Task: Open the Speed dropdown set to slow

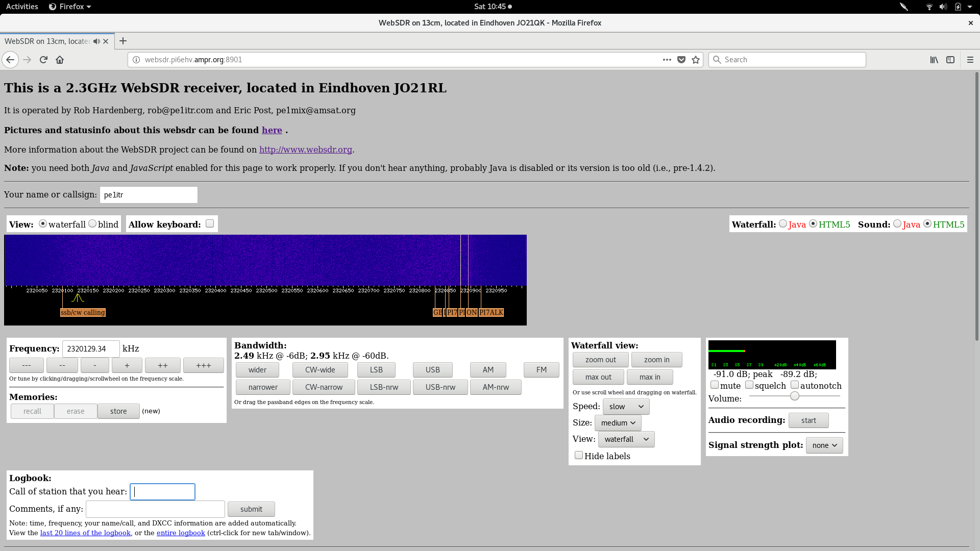Action: pos(626,407)
